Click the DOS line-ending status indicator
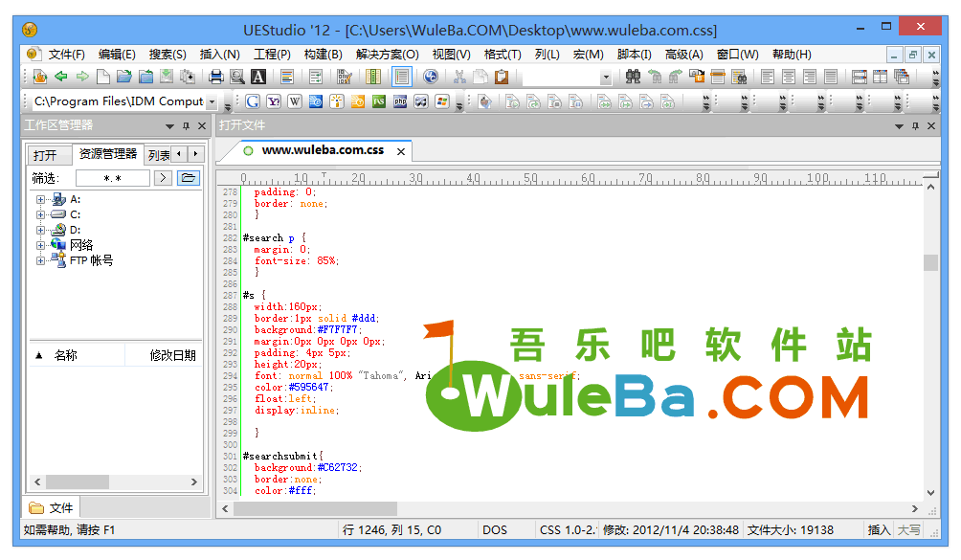The height and width of the screenshot is (560, 961). pos(495,530)
